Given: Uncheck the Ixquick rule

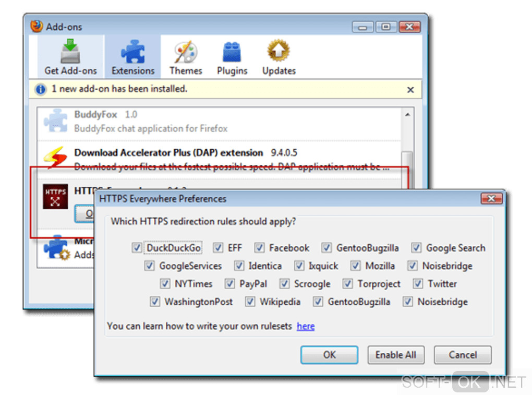Looking at the screenshot, I should pos(299,266).
